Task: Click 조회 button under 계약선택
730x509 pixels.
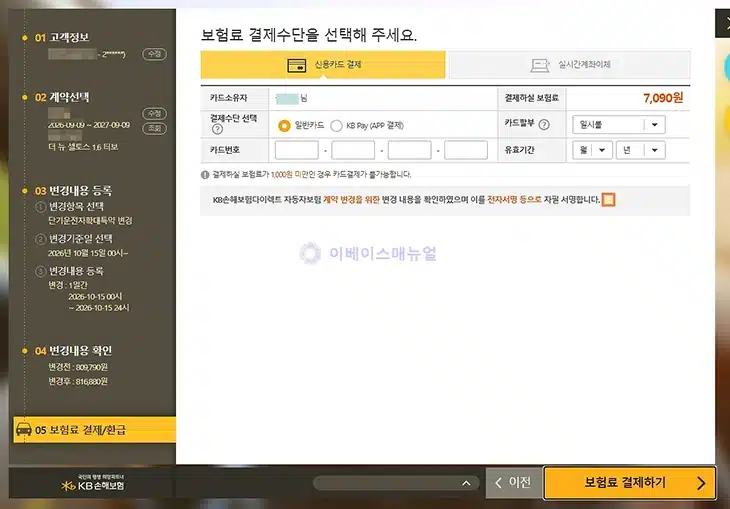Action: pyautogui.click(x=154, y=128)
